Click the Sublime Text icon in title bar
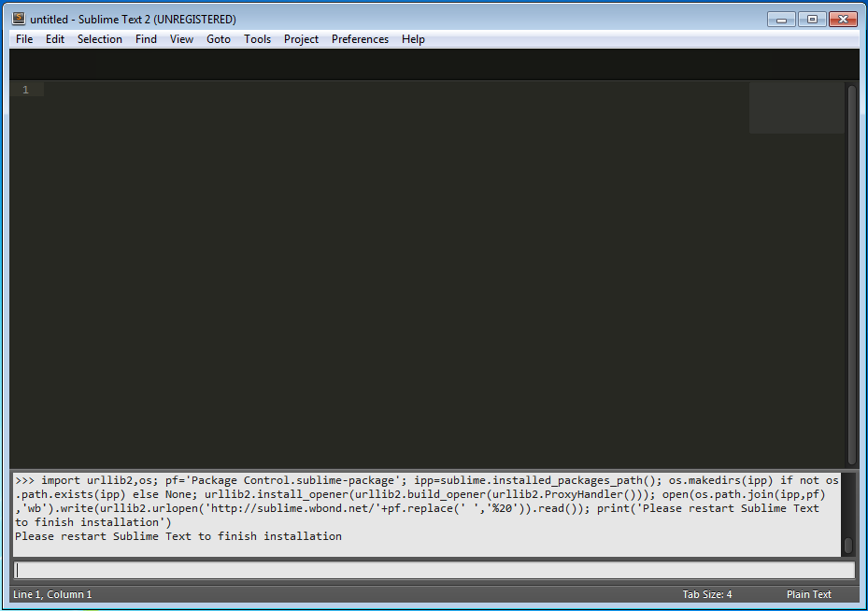868x611 pixels. (19, 19)
